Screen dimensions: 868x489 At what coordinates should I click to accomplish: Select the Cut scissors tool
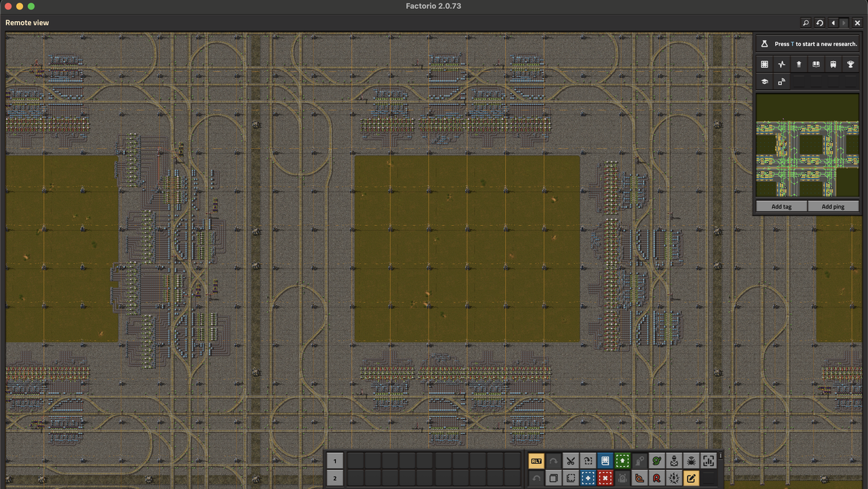(x=570, y=461)
